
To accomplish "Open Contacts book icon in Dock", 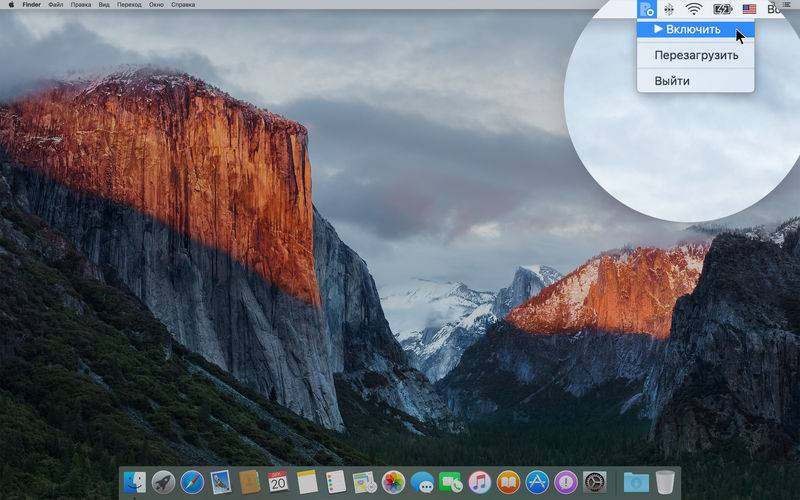I will pyautogui.click(x=249, y=482).
